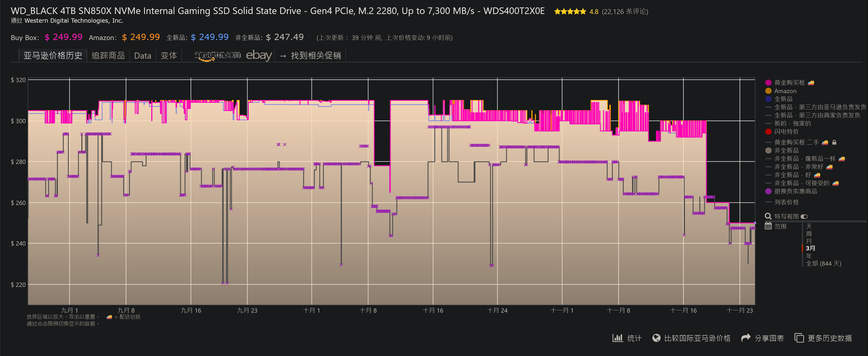Click the $ 300 price axis label

pyautogui.click(x=18, y=121)
